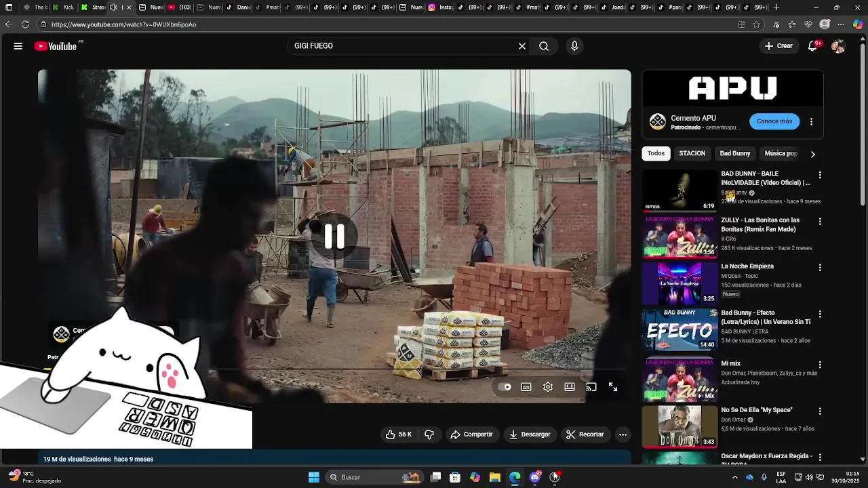Screen dimensions: 868x488
Task: Reload the page
Action: (25, 24)
